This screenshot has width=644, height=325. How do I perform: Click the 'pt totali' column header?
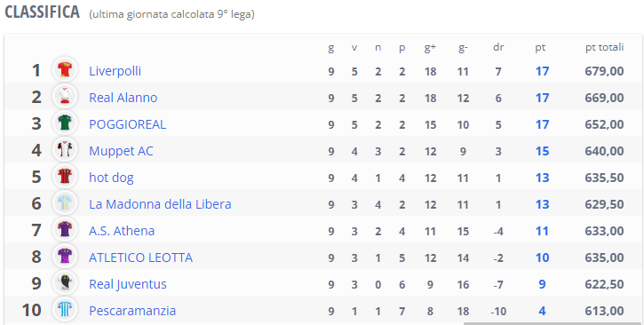click(x=604, y=48)
